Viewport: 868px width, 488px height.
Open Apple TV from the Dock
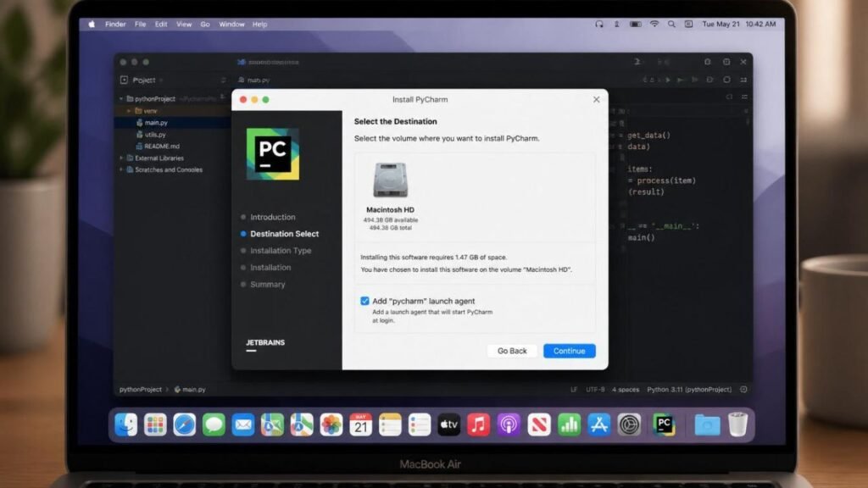pos(449,425)
